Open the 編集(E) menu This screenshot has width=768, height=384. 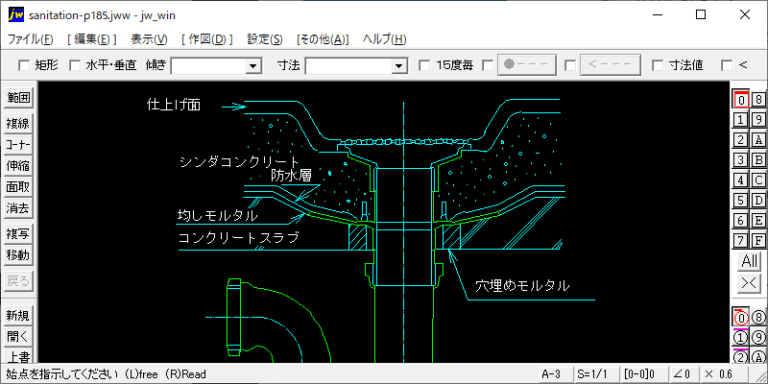point(92,39)
